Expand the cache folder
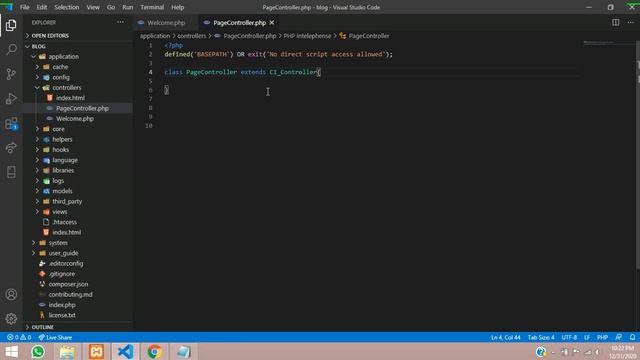Viewport: 640px width, 360px height. click(60, 67)
